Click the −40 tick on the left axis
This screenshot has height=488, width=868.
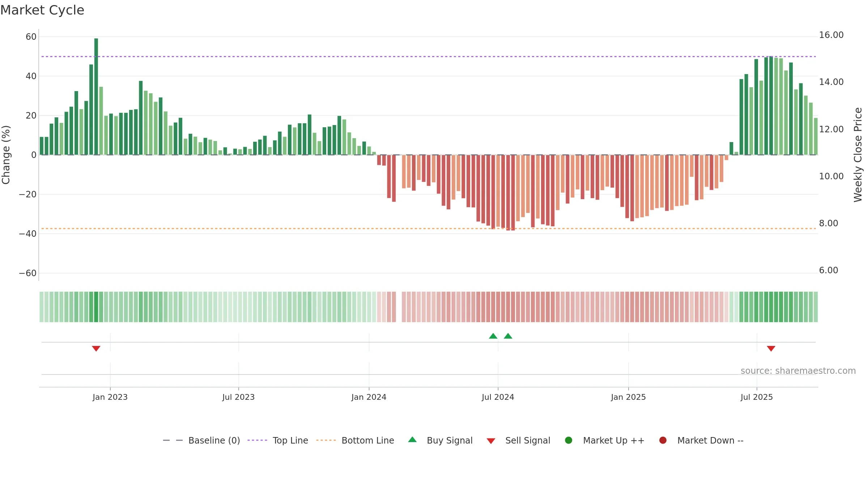tap(28, 234)
